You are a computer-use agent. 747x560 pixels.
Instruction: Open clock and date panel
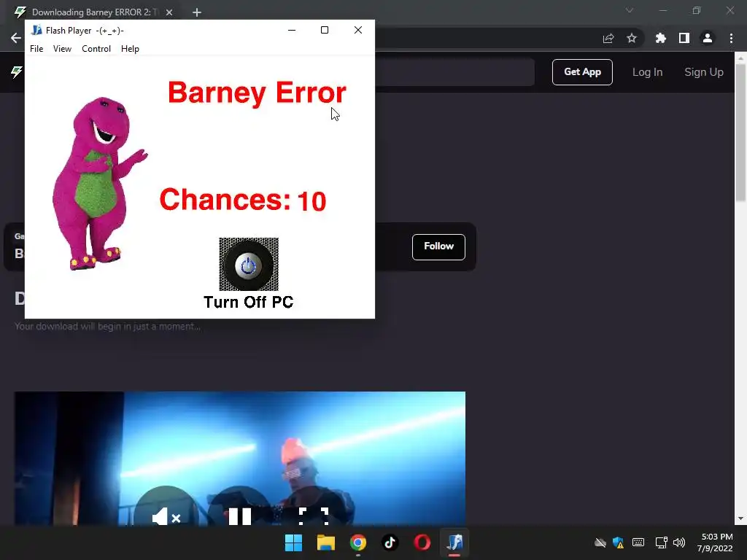coord(715,542)
